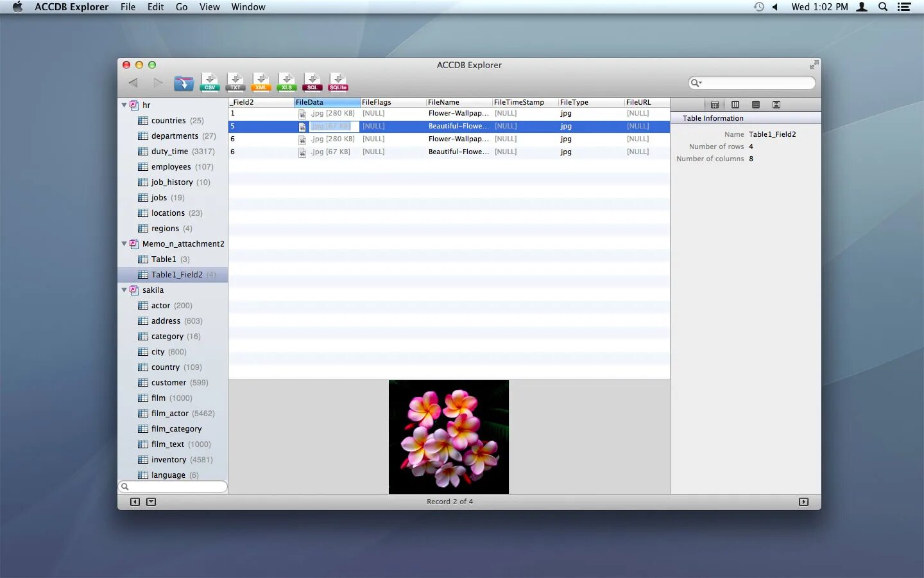Select the countries table
The height and width of the screenshot is (578, 924).
pyautogui.click(x=173, y=120)
